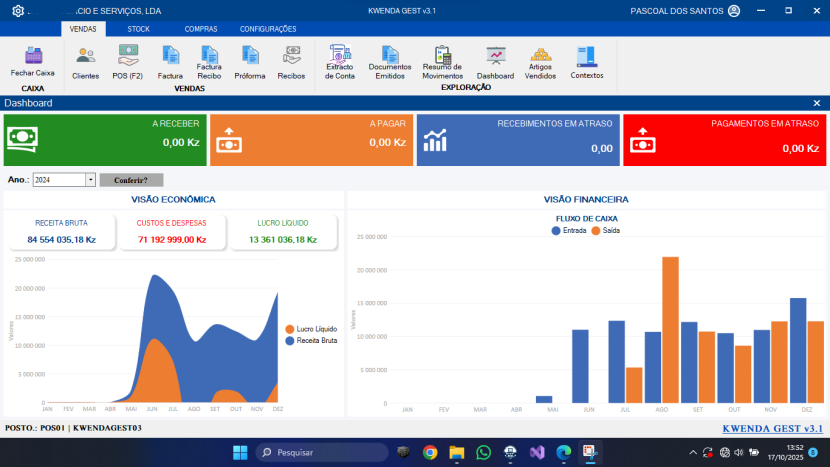
Task: Toggle Entrada series in chart legend
Action: click(x=569, y=230)
